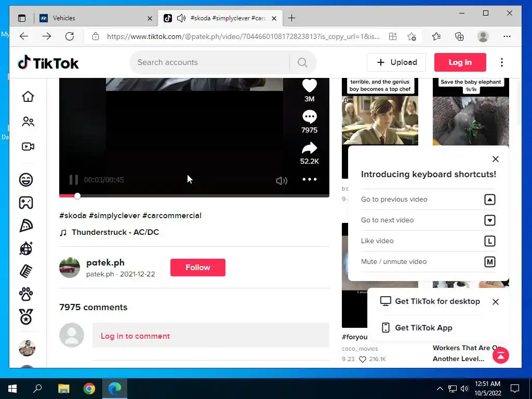Click Get TikTok App

pos(417,328)
